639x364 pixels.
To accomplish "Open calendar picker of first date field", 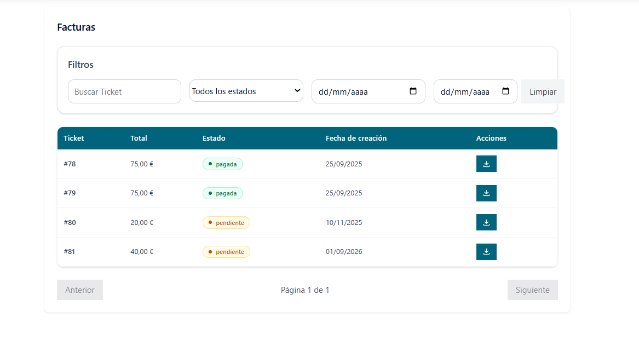I will tap(413, 91).
